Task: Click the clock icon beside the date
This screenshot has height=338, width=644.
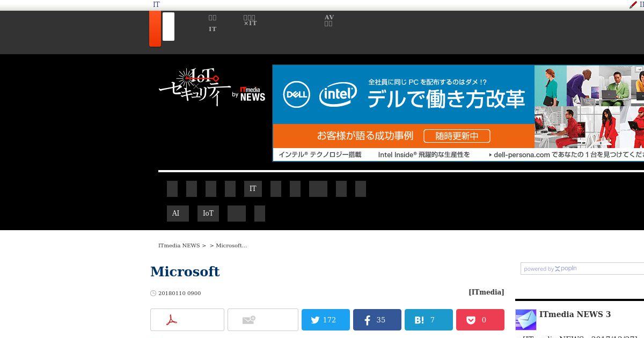Action: coord(153,293)
